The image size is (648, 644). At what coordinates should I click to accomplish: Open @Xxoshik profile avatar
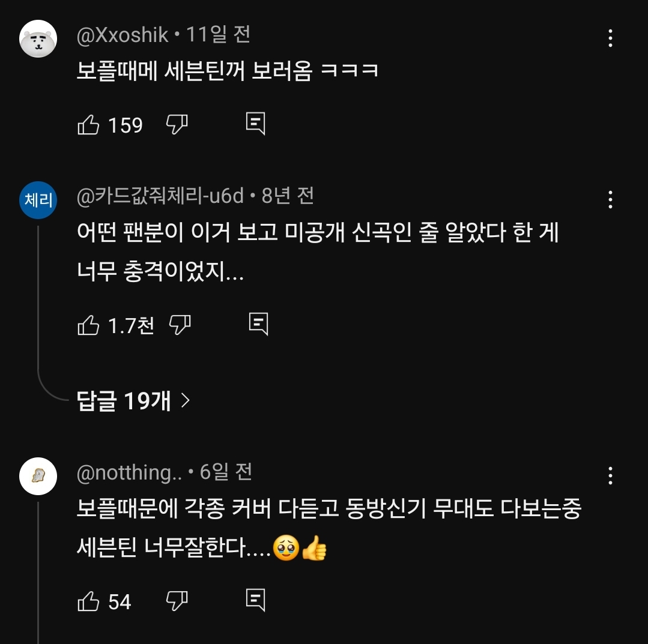(x=38, y=38)
